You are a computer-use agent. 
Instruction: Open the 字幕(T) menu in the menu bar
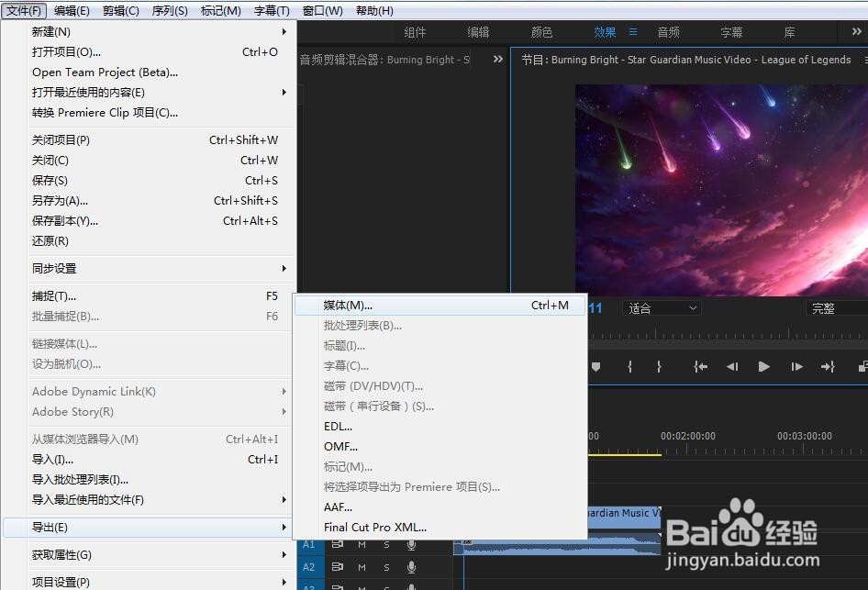(x=272, y=10)
